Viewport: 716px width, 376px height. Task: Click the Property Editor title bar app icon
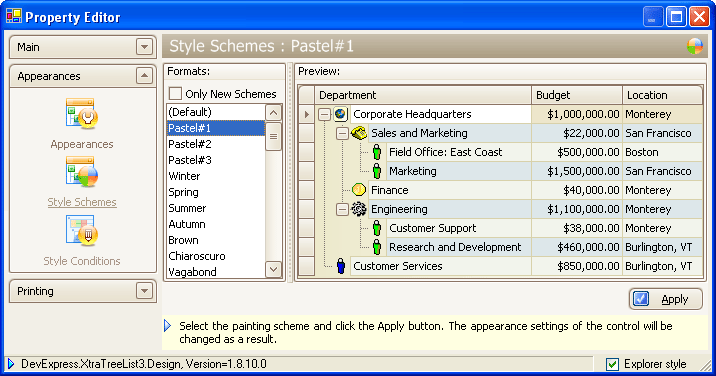(14, 16)
